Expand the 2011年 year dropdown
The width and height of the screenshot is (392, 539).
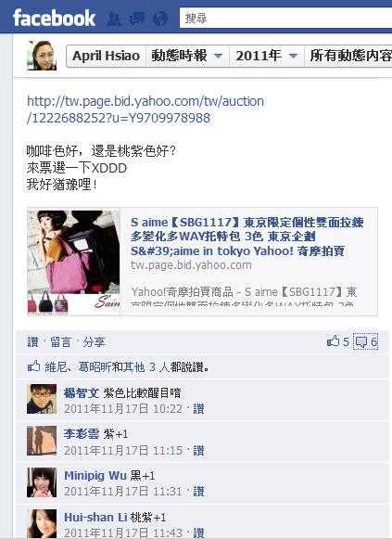click(266, 56)
